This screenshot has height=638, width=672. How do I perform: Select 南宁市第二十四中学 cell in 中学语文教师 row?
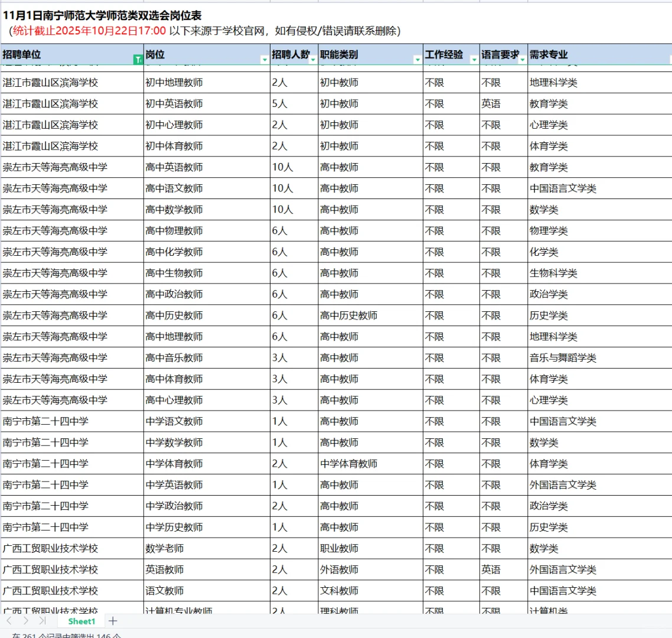pyautogui.click(x=72, y=421)
